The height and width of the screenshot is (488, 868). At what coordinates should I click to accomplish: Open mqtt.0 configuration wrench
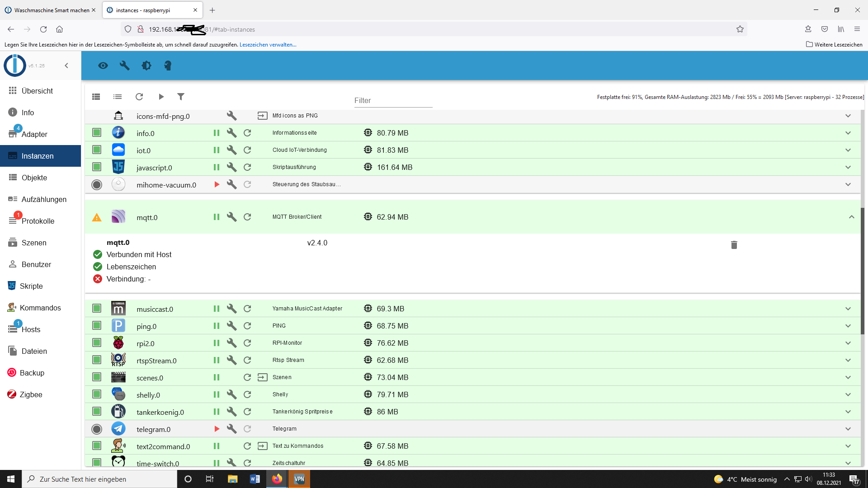tap(232, 217)
